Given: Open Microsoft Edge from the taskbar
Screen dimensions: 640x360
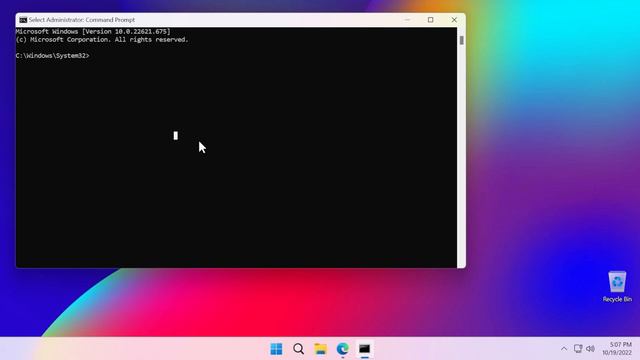Looking at the screenshot, I should (342, 349).
